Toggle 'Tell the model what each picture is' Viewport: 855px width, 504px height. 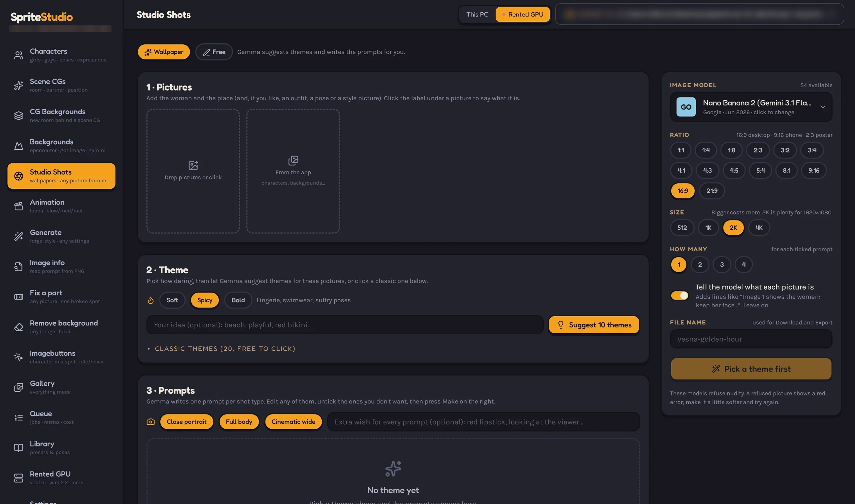tap(679, 296)
